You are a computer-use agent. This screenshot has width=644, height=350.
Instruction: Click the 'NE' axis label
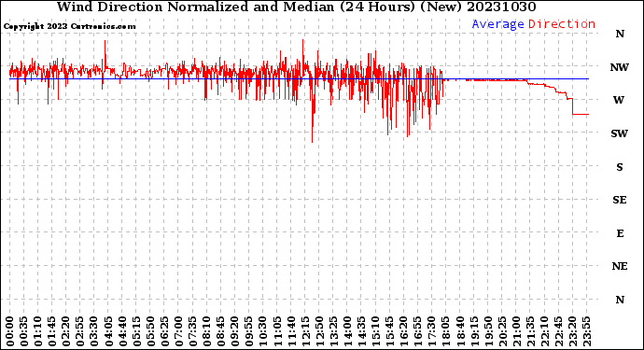(620, 267)
